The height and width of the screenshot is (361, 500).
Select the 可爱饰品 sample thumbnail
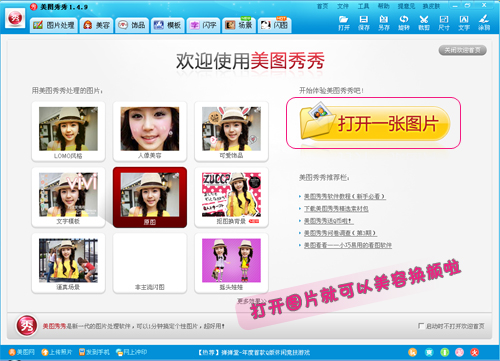coord(231,131)
